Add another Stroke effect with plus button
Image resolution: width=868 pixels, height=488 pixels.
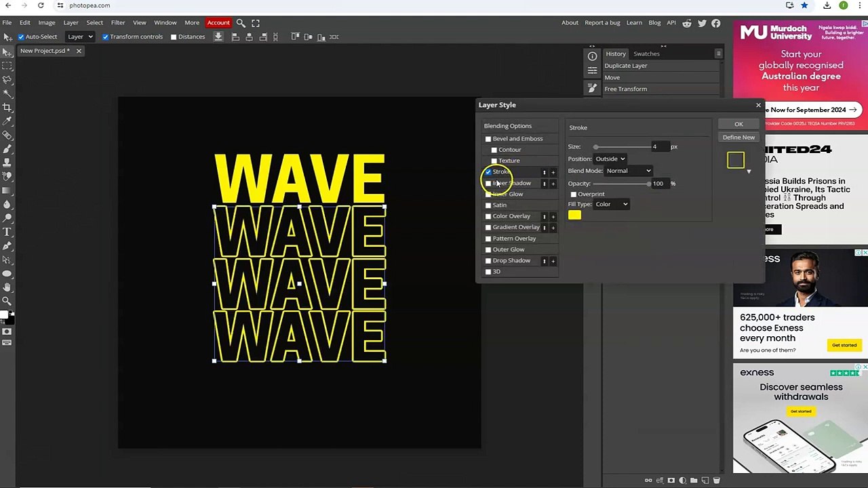pos(553,172)
